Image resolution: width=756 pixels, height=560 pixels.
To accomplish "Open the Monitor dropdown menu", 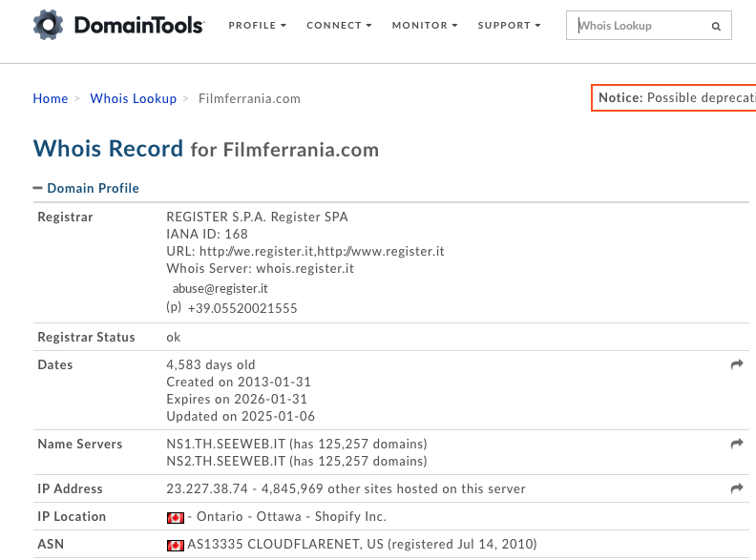I will tap(424, 25).
